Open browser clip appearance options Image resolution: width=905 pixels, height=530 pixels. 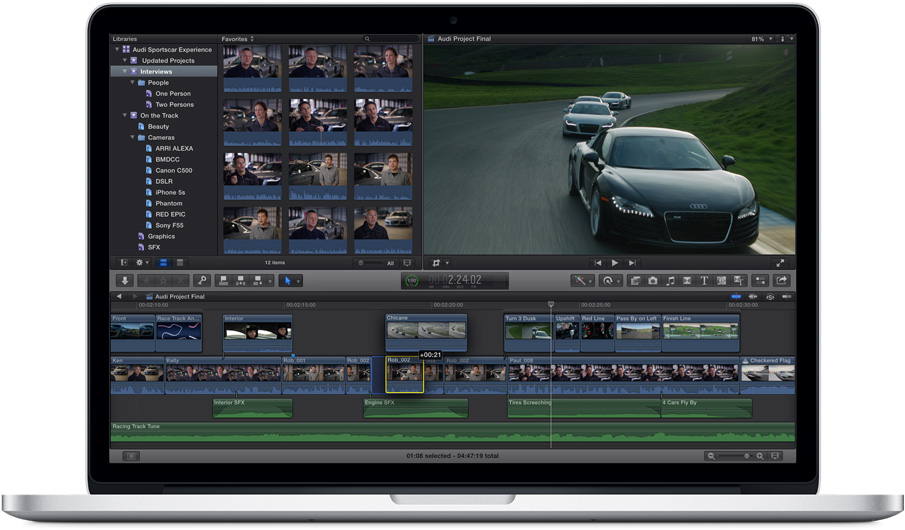tap(407, 263)
